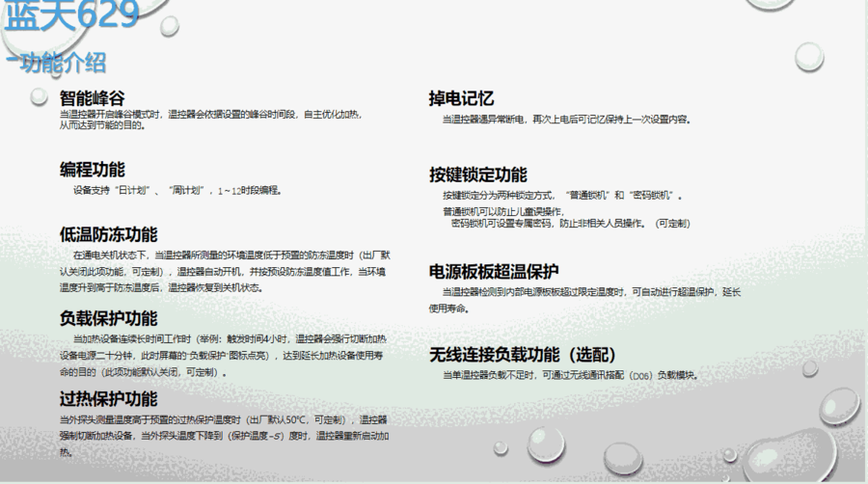This screenshot has width=868, height=484.
Task: Click the overheat paragraph mentioning 50℃
Action: (222, 436)
